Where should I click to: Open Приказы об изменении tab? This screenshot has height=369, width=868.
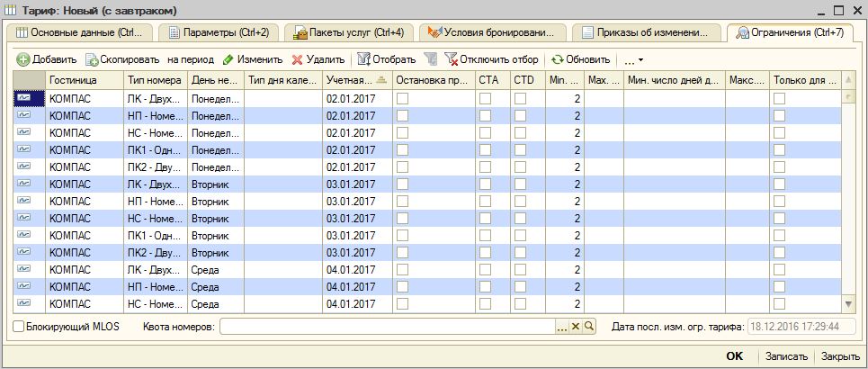647,32
